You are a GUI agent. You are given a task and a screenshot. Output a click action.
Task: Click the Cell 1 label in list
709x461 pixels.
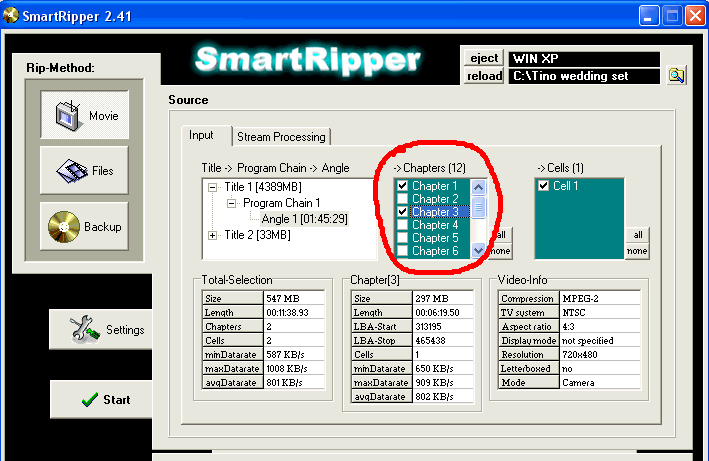coord(565,185)
